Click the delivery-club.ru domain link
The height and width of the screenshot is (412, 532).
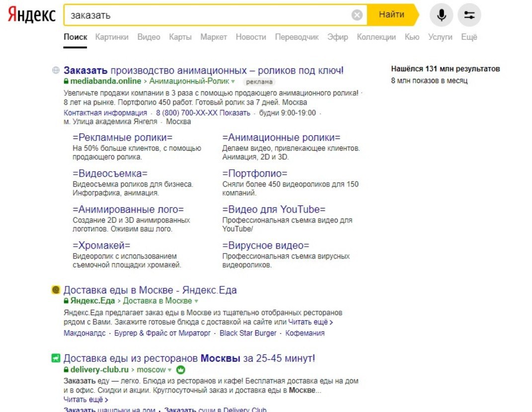pyautogui.click(x=99, y=370)
